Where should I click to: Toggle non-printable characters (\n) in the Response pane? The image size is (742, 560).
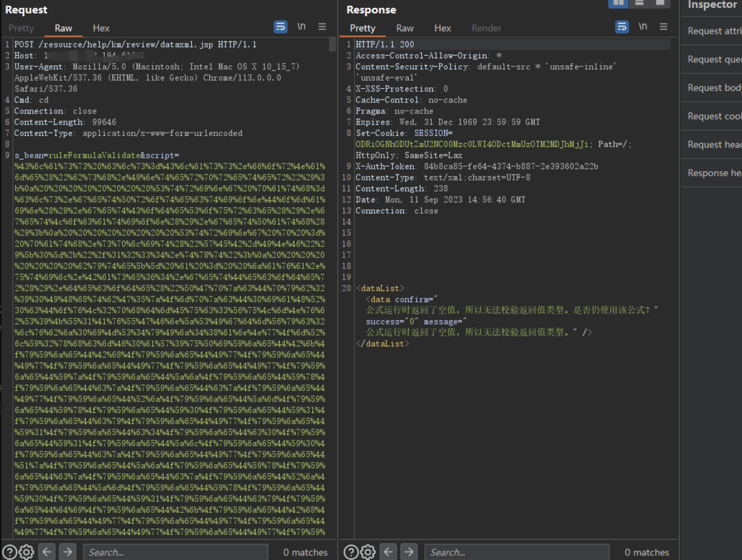pyautogui.click(x=643, y=27)
